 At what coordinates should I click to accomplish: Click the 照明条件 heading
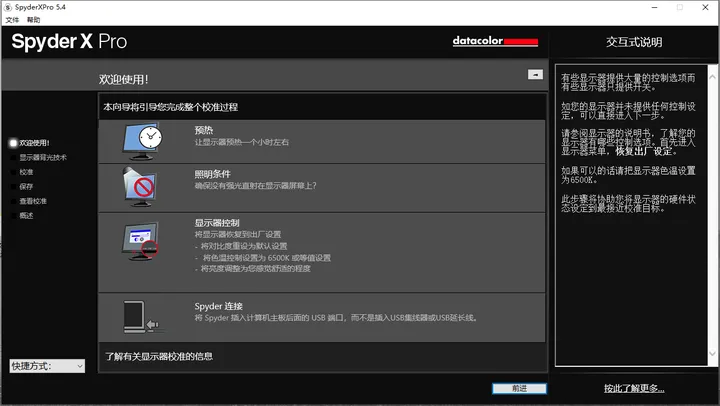tap(212, 174)
